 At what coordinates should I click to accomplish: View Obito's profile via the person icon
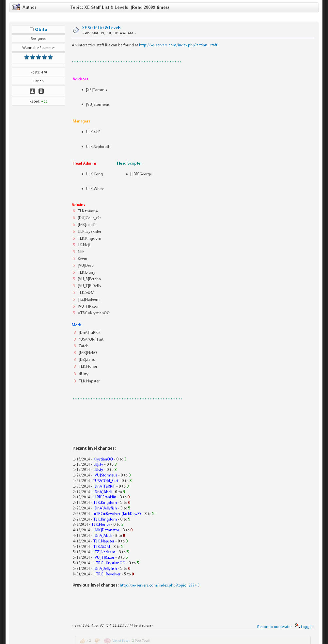coord(32,91)
